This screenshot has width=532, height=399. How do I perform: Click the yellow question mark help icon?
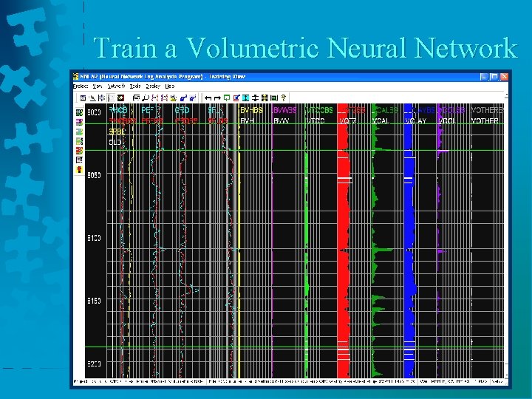[284, 98]
